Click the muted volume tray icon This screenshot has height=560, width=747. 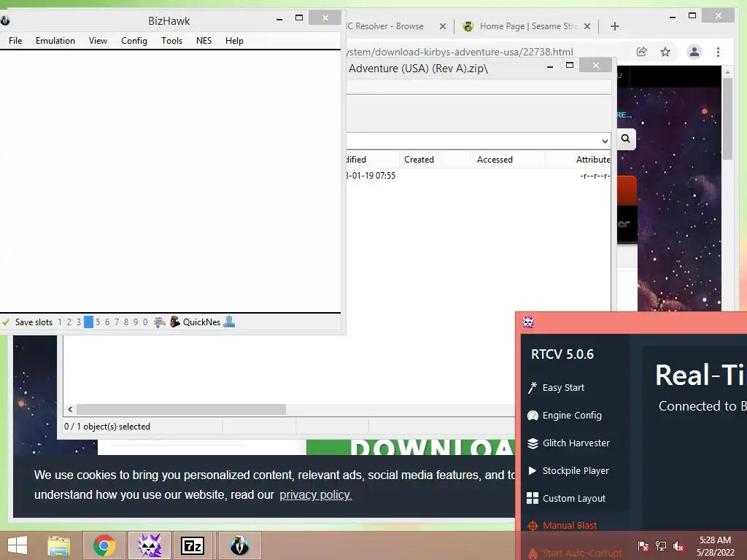point(678,546)
